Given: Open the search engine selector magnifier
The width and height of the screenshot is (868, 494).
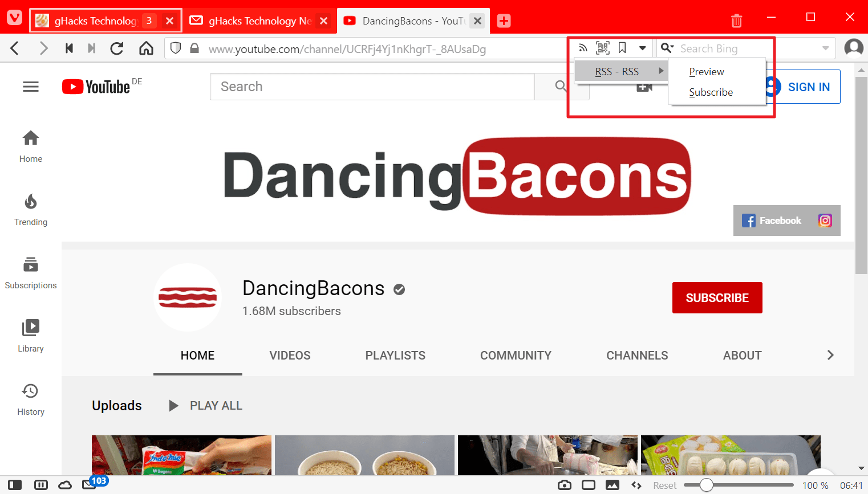Looking at the screenshot, I should (667, 48).
